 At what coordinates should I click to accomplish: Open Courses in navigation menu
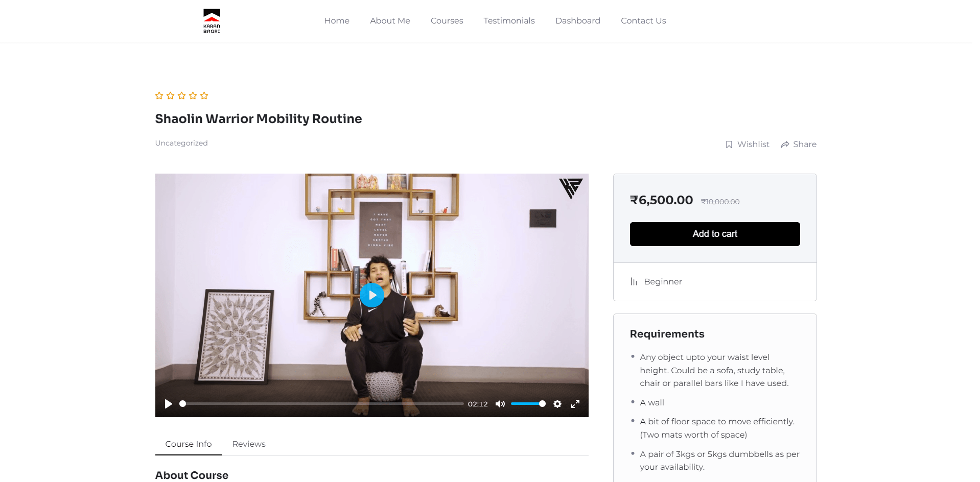pos(447,21)
